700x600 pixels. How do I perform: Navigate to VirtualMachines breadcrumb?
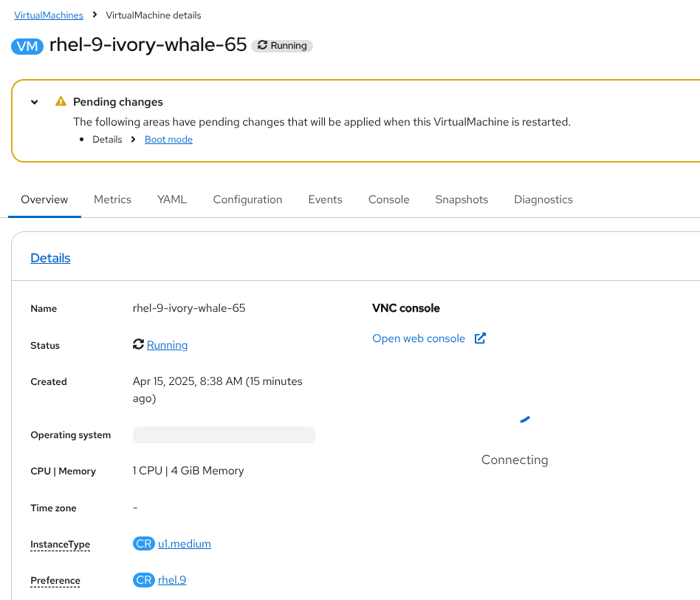tap(49, 15)
